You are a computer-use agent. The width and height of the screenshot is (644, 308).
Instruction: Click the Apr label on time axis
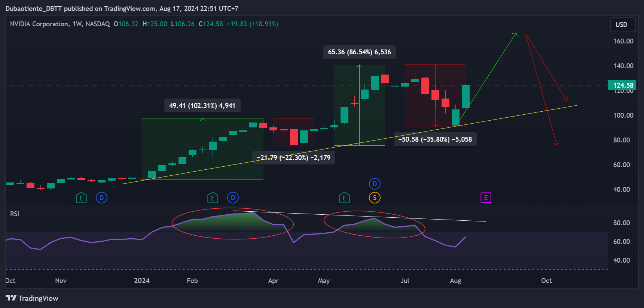pos(273,281)
